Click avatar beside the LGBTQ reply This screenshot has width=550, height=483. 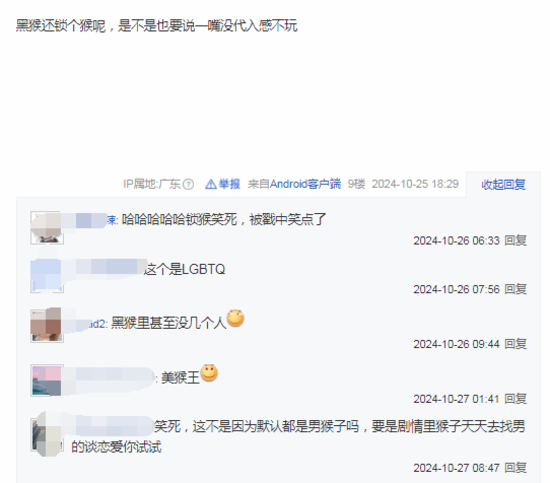tap(47, 276)
